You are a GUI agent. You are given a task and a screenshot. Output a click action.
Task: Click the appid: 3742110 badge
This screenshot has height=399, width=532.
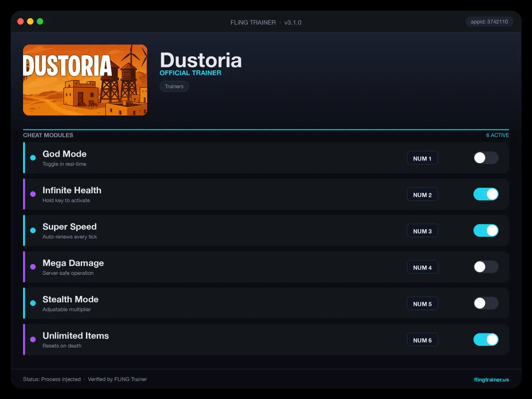[489, 22]
